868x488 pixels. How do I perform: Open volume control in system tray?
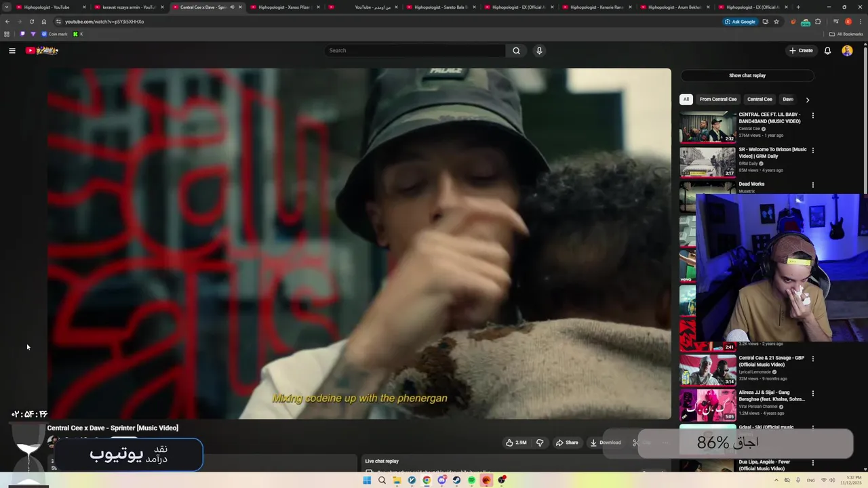click(x=832, y=480)
